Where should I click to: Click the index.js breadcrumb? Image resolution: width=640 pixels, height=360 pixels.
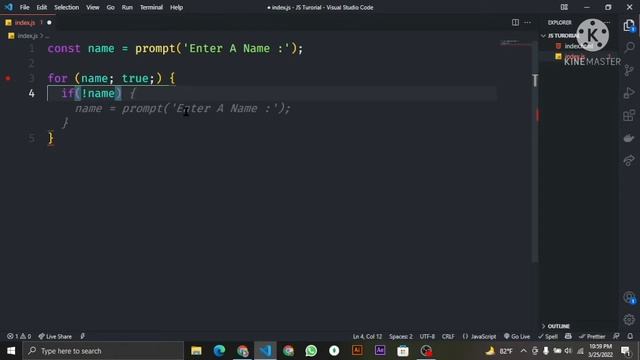click(27, 36)
